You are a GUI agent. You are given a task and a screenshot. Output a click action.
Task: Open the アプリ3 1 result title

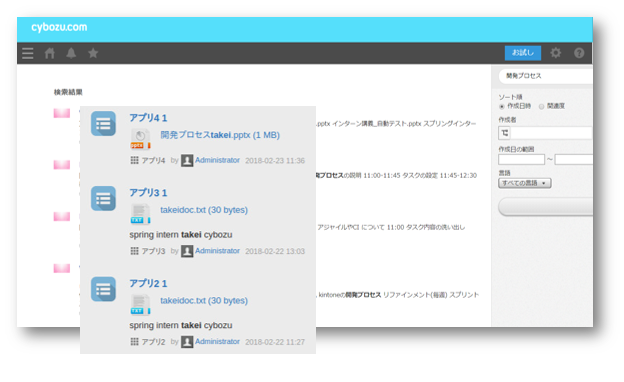148,193
